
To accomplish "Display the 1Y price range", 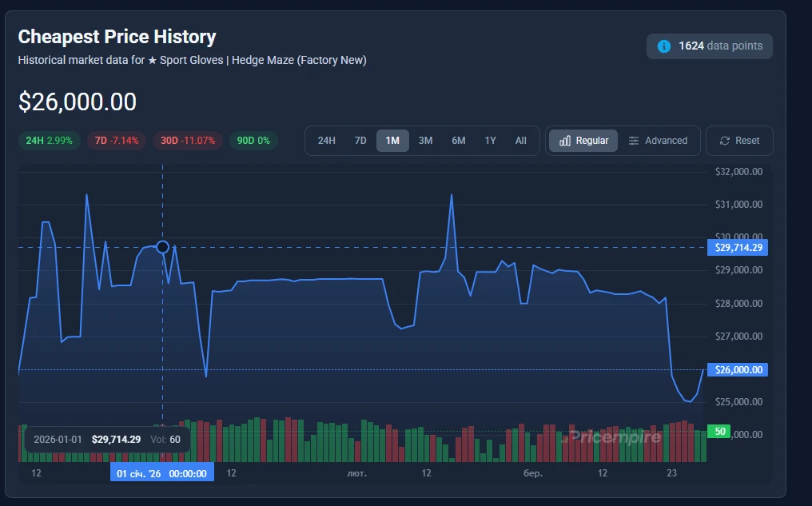I will (x=490, y=141).
